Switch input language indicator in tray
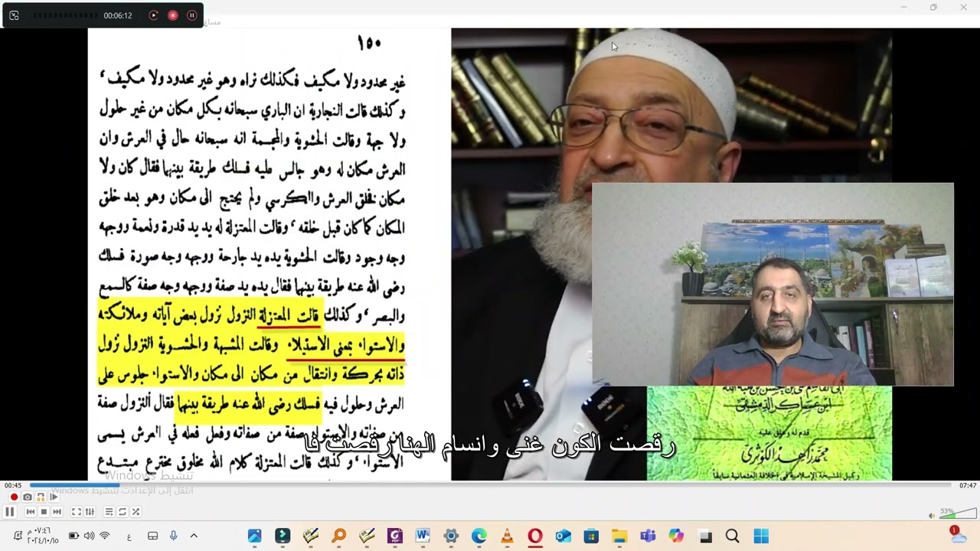 pyautogui.click(x=129, y=536)
